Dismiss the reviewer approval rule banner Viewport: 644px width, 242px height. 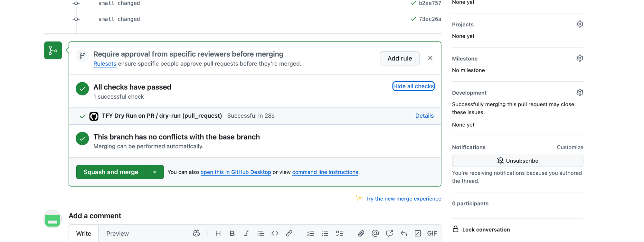click(430, 58)
